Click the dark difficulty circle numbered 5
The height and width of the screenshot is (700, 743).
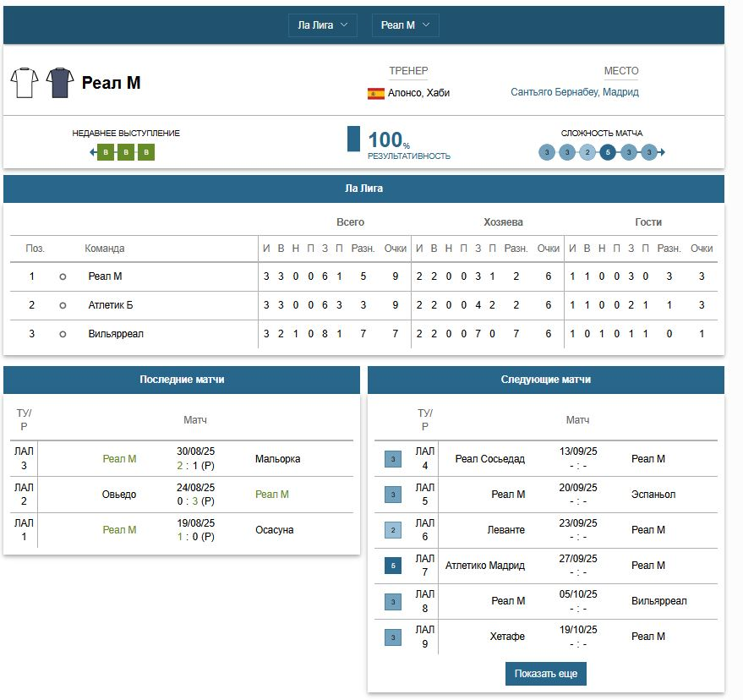[x=608, y=152]
